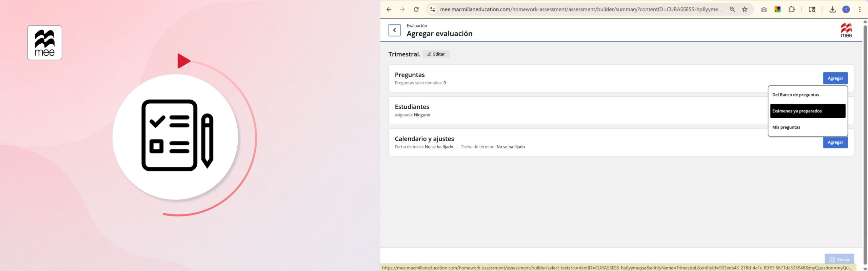Click the Calendario y ajustes heading
Screen dimensions: 868x271
[424, 139]
